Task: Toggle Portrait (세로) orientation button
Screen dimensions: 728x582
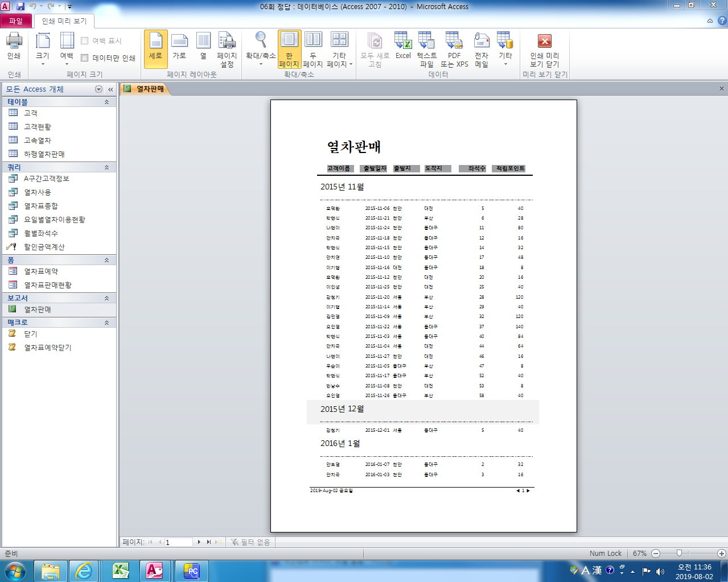Action: click(x=155, y=48)
